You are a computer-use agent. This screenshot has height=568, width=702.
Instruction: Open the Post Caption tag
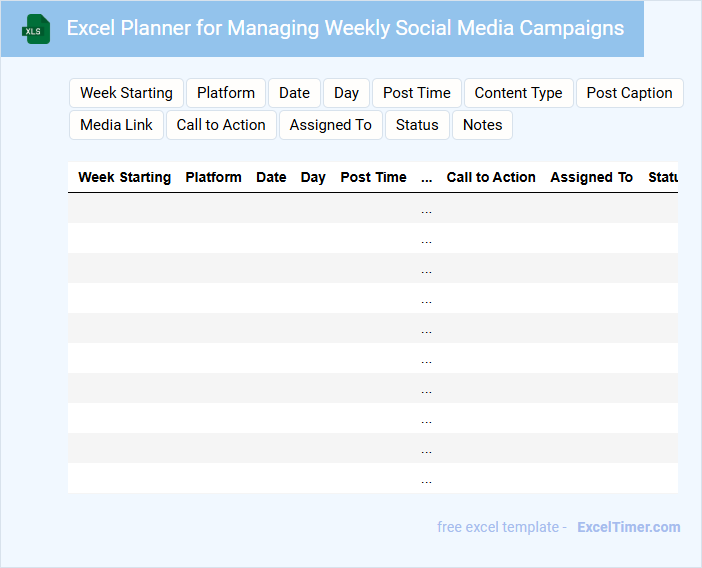629,93
